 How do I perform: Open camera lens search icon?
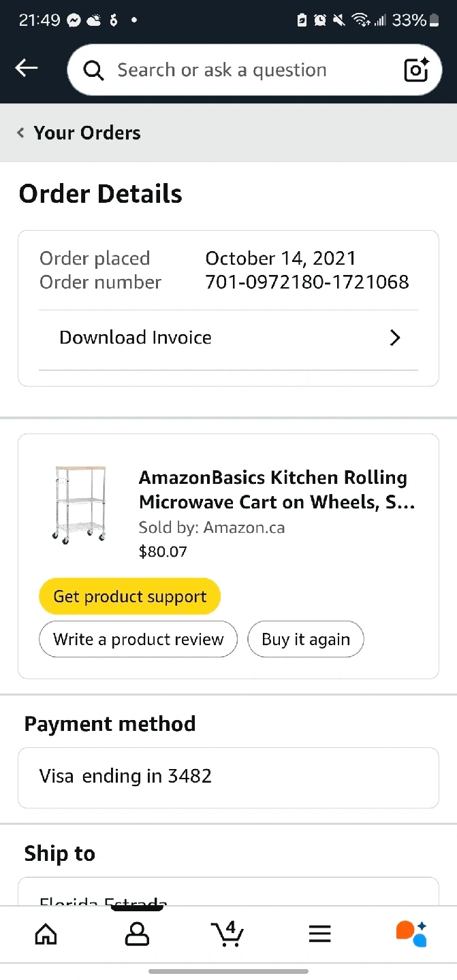[415, 70]
